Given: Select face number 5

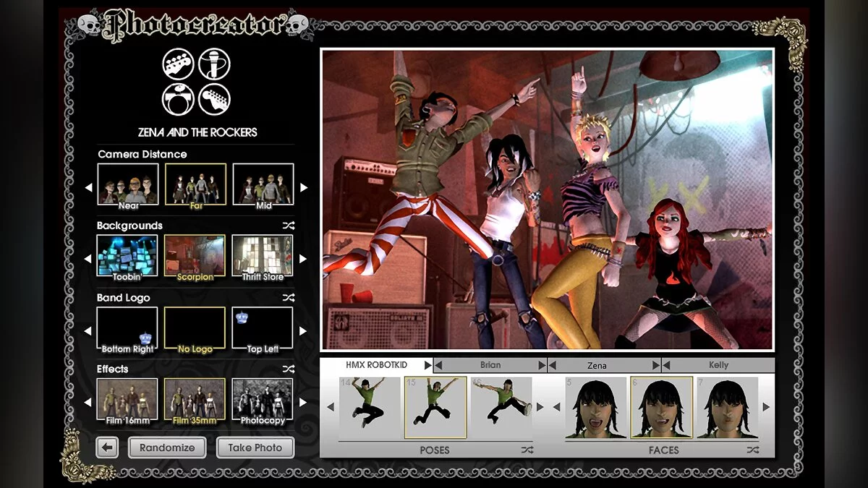Looking at the screenshot, I should click(x=595, y=407).
